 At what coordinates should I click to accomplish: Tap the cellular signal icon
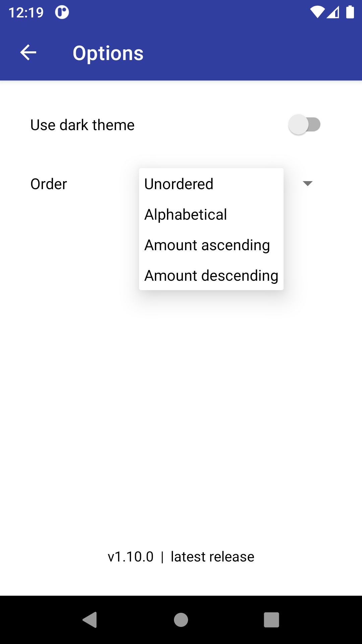pos(333,12)
